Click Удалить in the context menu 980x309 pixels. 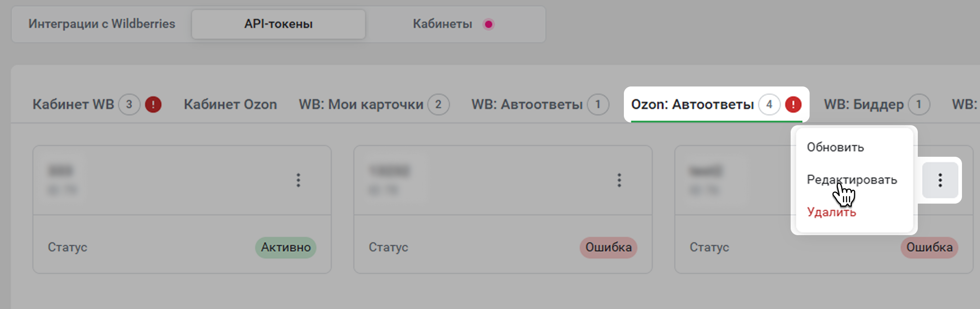(831, 212)
